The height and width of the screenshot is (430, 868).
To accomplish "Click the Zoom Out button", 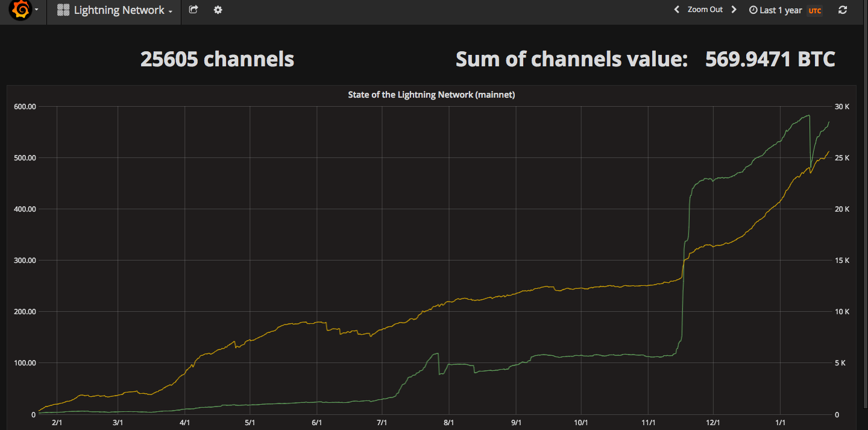I will pos(706,9).
